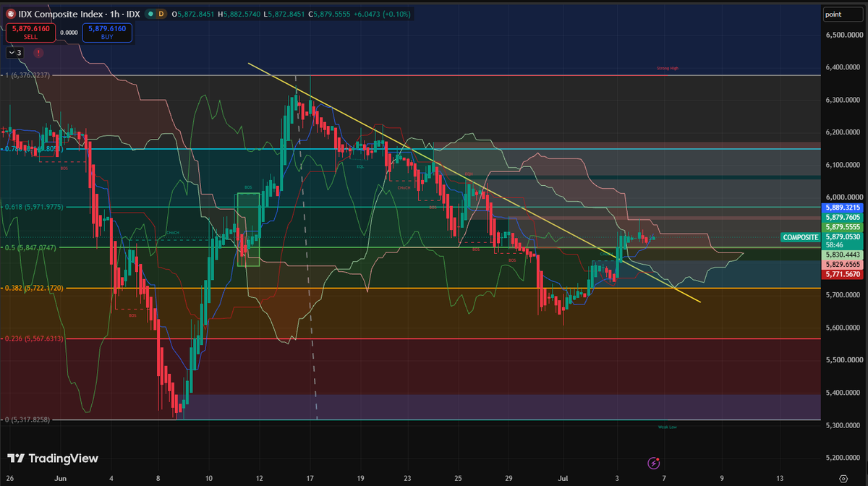Click the 5,879.0530 last price countdown label

click(843, 240)
